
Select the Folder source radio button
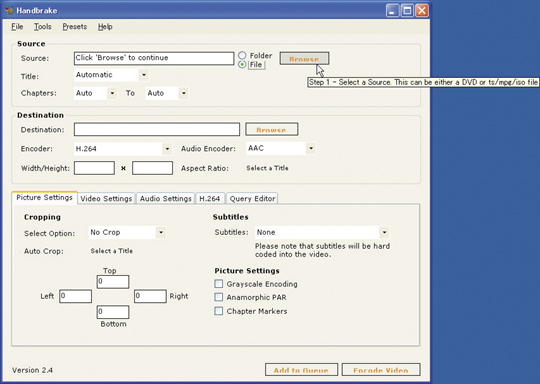[x=242, y=55]
